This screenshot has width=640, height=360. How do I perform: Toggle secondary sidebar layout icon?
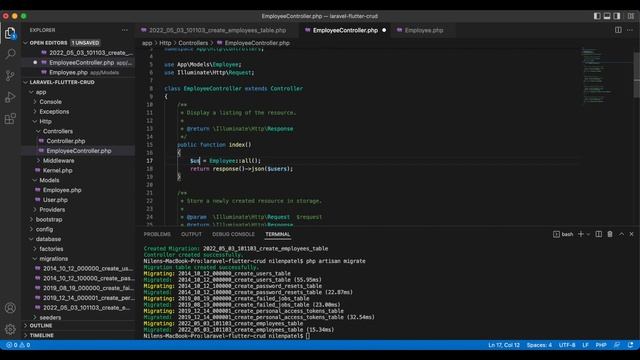(617, 16)
